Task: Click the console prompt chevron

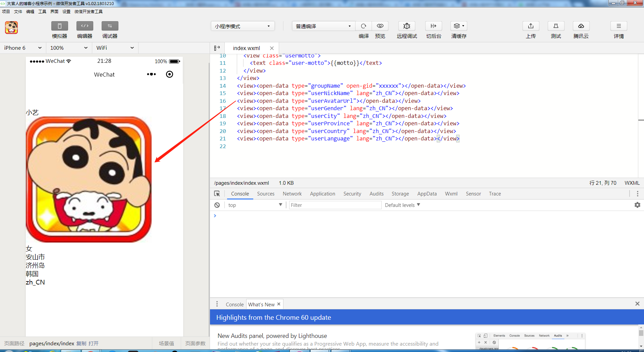Action: point(215,216)
